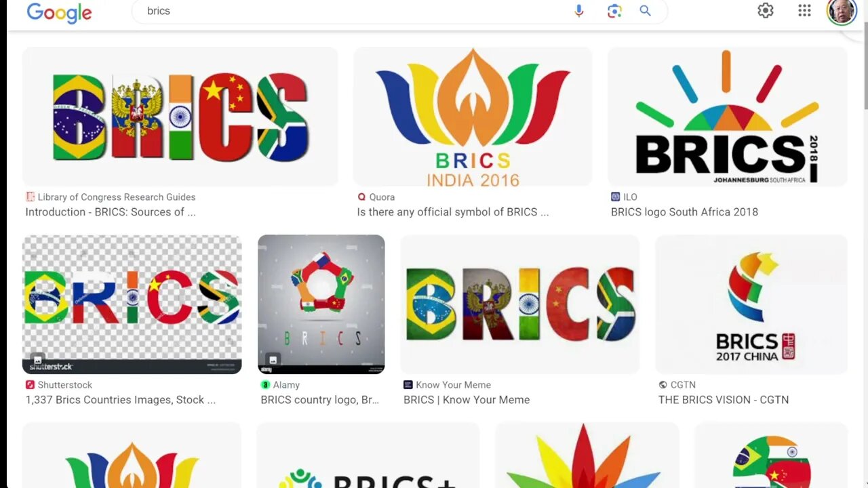Screen dimensions: 868x488
Task: Click the magnifying glass search button
Action: [x=645, y=11]
